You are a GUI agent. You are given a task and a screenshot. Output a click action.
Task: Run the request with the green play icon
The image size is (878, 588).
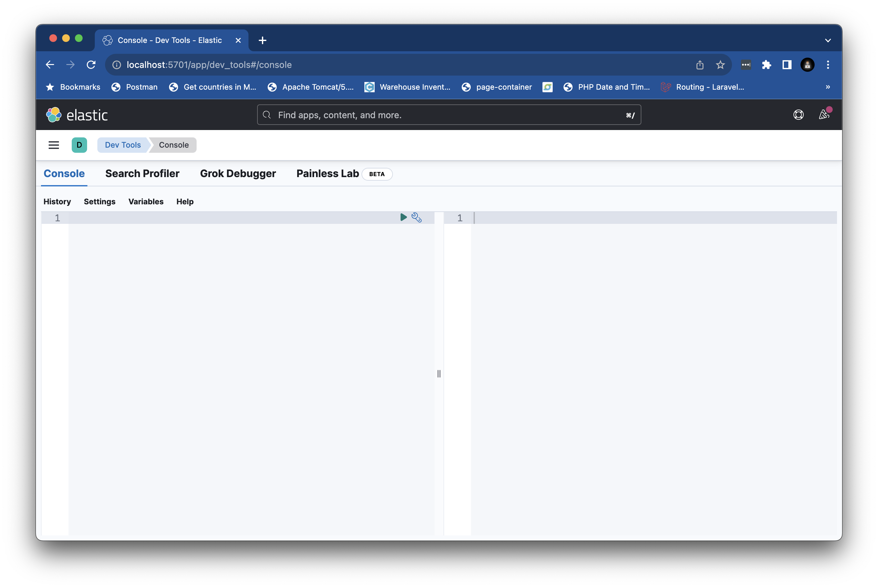click(x=403, y=217)
